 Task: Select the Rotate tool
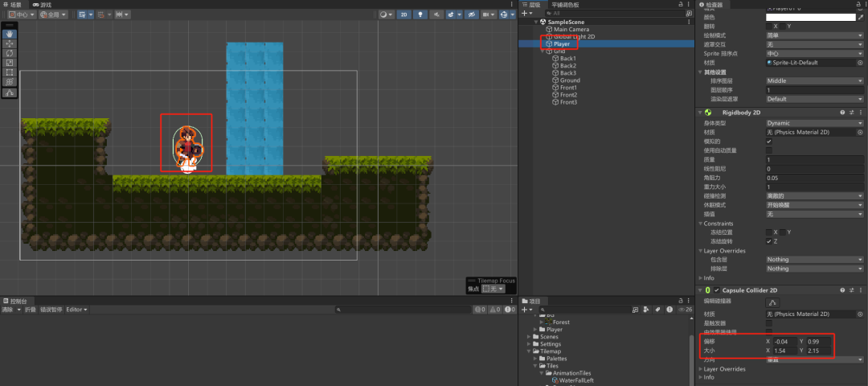10,53
